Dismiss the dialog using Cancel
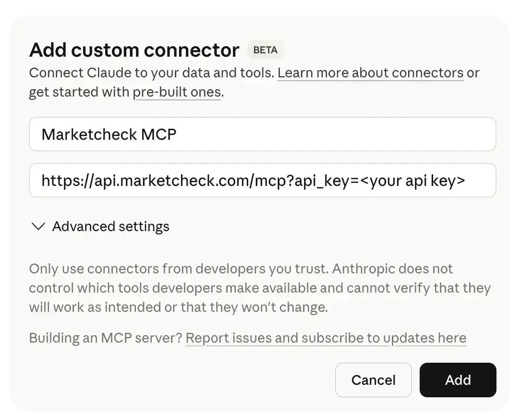The width and height of the screenshot is (532, 417). (374, 380)
